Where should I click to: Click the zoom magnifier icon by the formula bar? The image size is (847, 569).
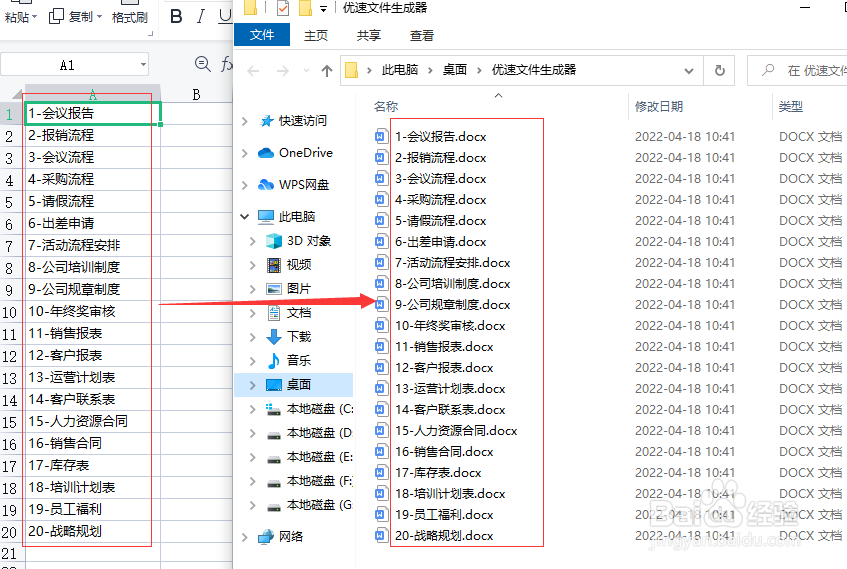pyautogui.click(x=203, y=64)
